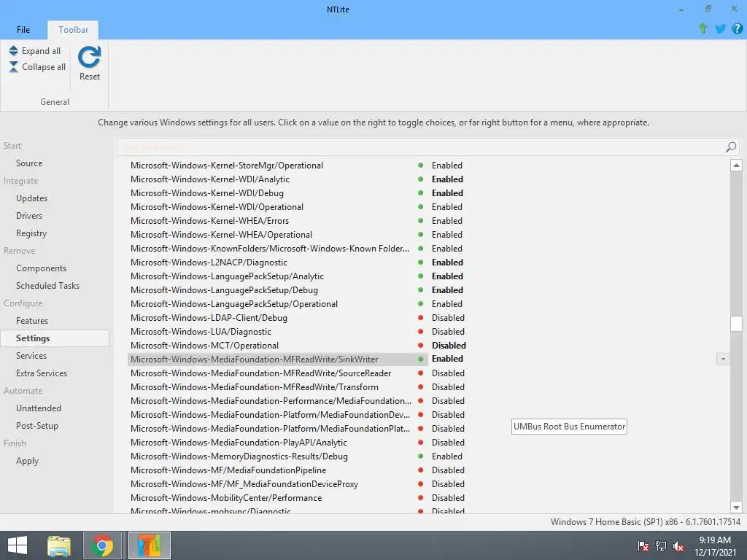The image size is (747, 560).
Task: Select Microsoft-Windows-MF/MediaFoundationPipeline row
Action: (228, 470)
